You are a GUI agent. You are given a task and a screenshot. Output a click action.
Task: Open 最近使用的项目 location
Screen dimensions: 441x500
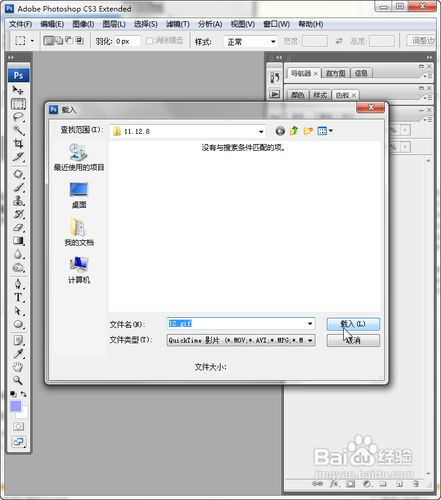79,157
